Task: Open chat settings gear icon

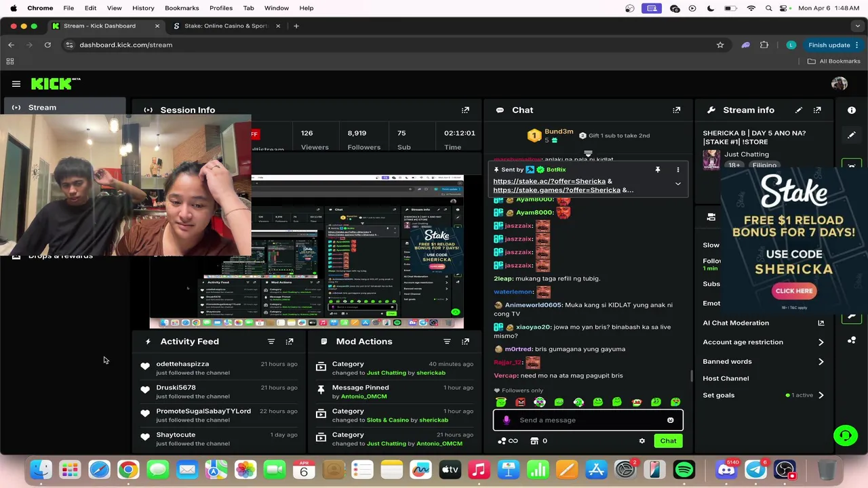Action: pyautogui.click(x=642, y=441)
